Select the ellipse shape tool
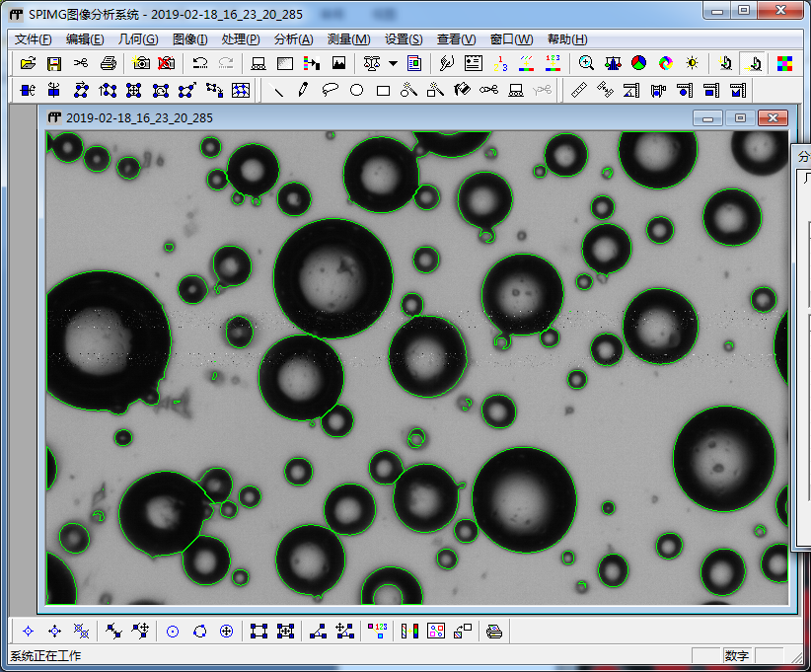The height and width of the screenshot is (672, 811). [x=357, y=91]
